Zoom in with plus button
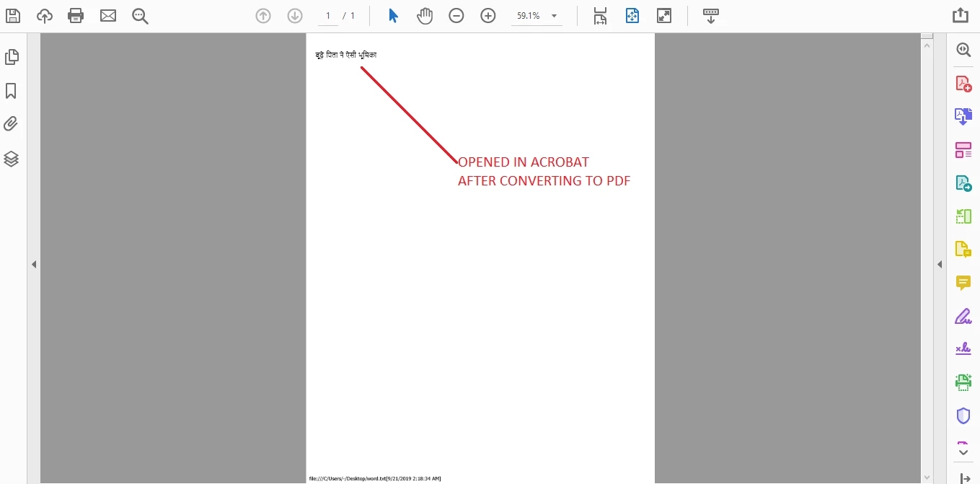This screenshot has width=980, height=484. 488,15
